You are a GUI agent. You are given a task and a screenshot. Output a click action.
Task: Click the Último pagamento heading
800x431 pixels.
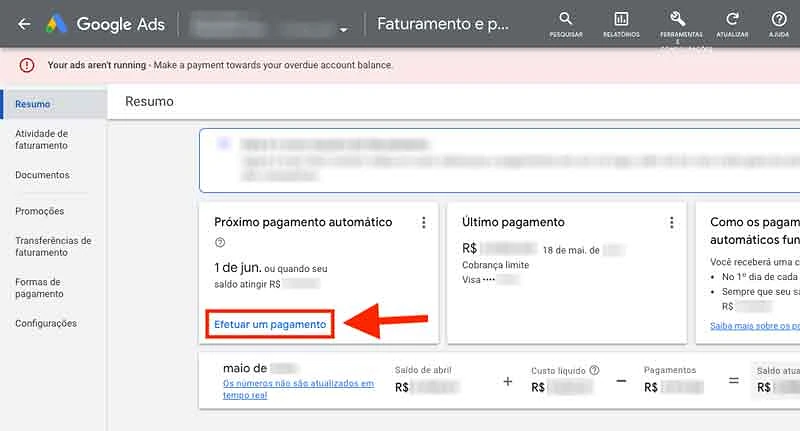point(513,222)
